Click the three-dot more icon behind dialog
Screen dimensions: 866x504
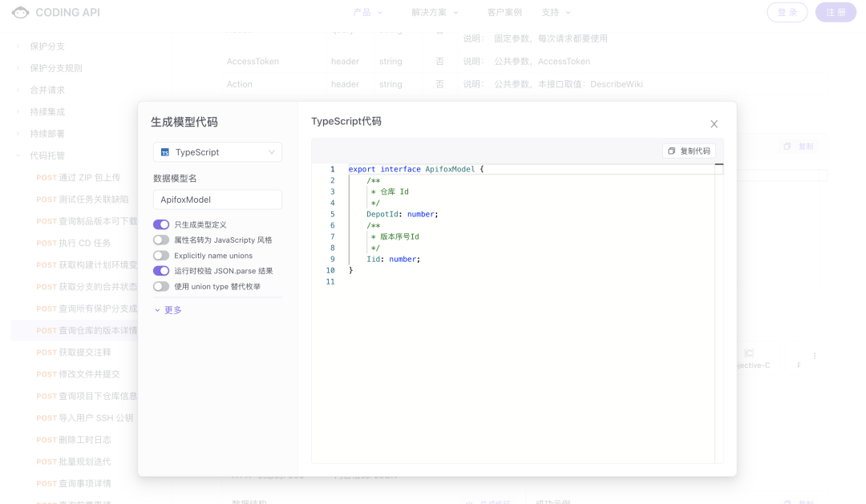[x=814, y=356]
